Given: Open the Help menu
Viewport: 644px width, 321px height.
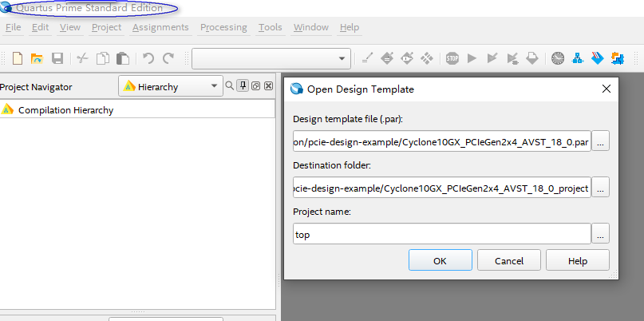Looking at the screenshot, I should pos(350,27).
